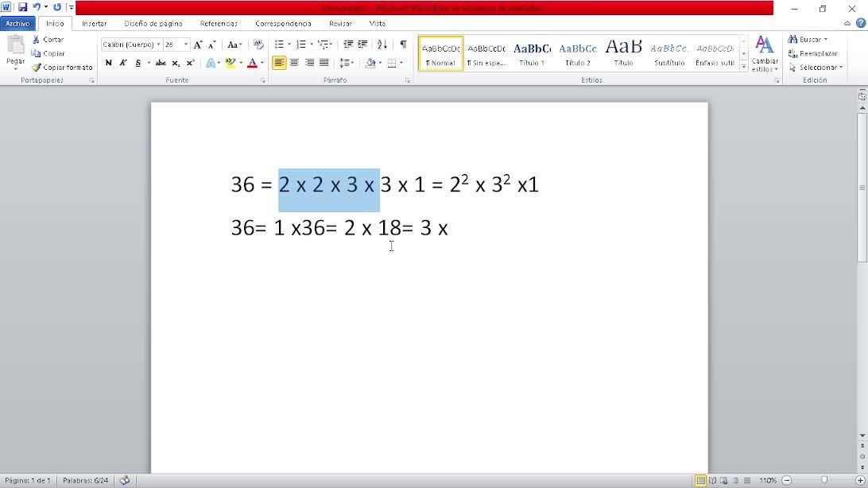Toggle bold N formatting
868x488 pixels.
(108, 63)
